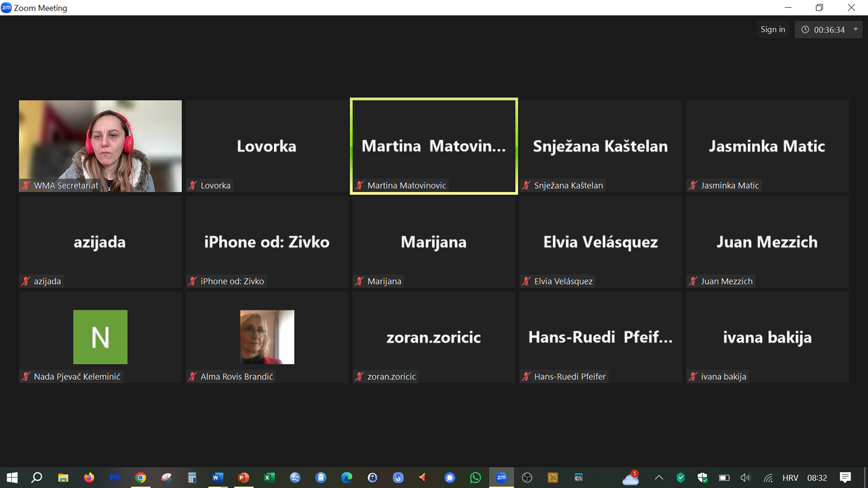Click the muted mic icon beside Elvia Velásquez
The image size is (868, 488).
[526, 281]
